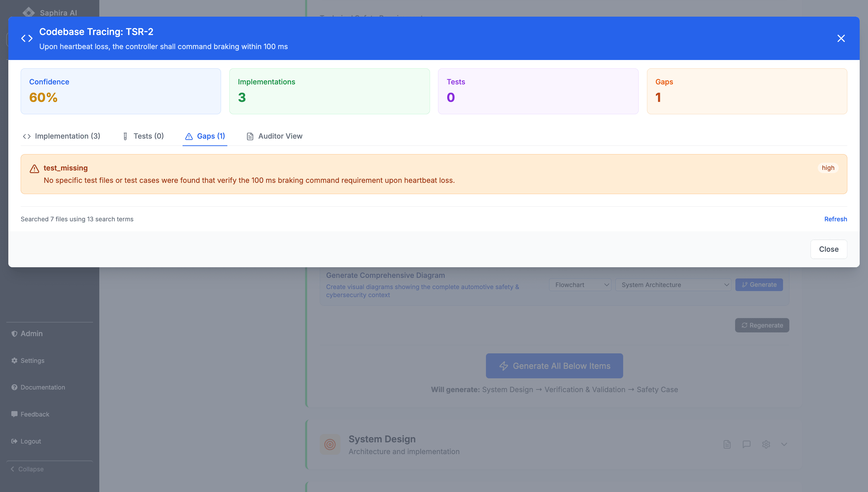Image resolution: width=868 pixels, height=492 pixels.
Task: Close the Codebase Tracing dialog with X
Action: [841, 38]
